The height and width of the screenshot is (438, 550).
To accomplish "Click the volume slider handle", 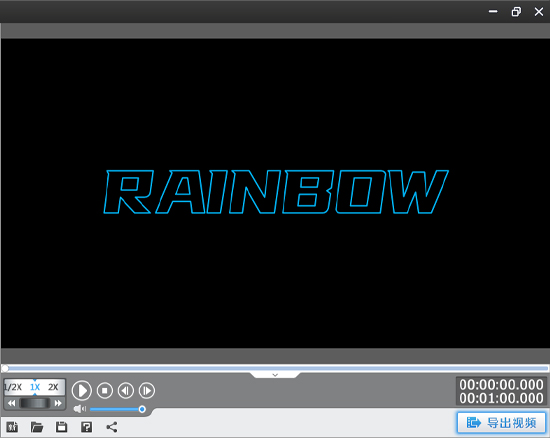I will pos(142,409).
